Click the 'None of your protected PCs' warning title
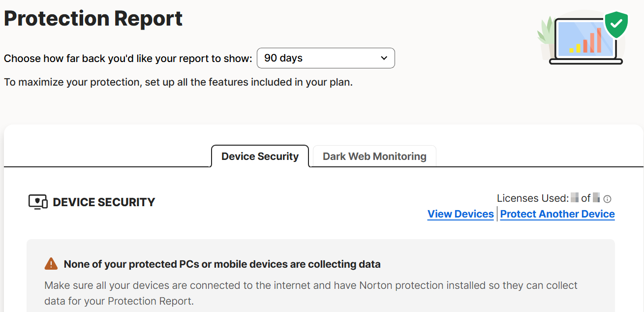The width and height of the screenshot is (644, 312). (222, 264)
